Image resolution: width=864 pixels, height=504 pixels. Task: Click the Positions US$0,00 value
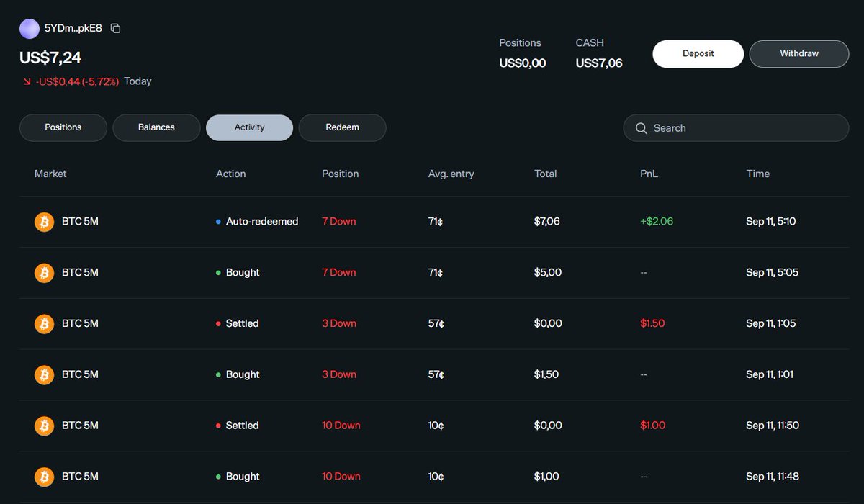coord(523,63)
